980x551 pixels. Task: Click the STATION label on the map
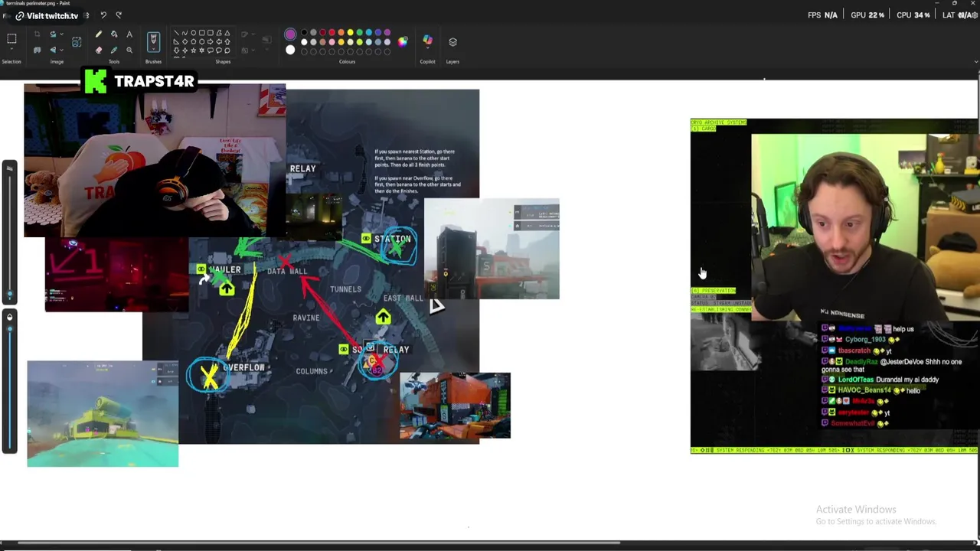tap(392, 239)
